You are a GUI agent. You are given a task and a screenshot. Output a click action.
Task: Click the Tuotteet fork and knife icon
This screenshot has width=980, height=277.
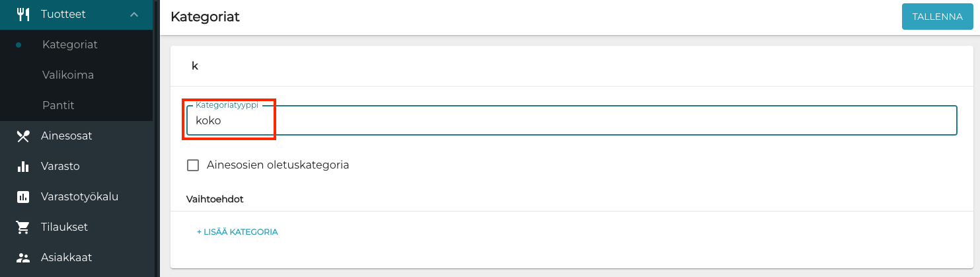(x=23, y=14)
